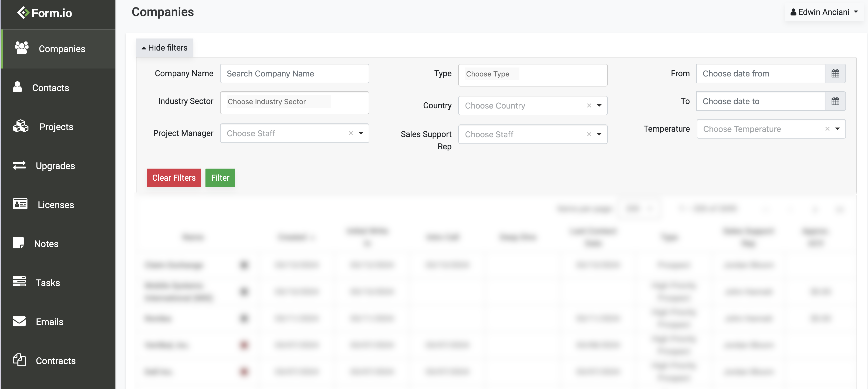Image resolution: width=868 pixels, height=389 pixels.
Task: Open Notes from the sidebar
Action: coord(46,244)
